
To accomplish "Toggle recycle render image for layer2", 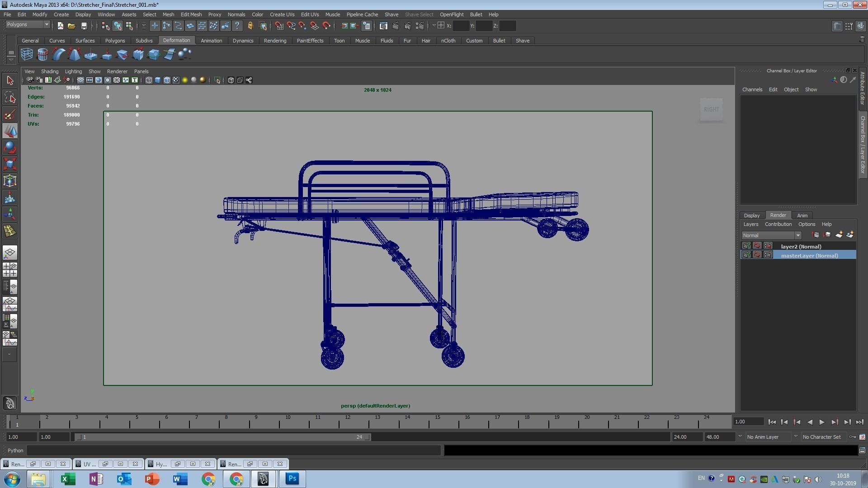I will [757, 246].
